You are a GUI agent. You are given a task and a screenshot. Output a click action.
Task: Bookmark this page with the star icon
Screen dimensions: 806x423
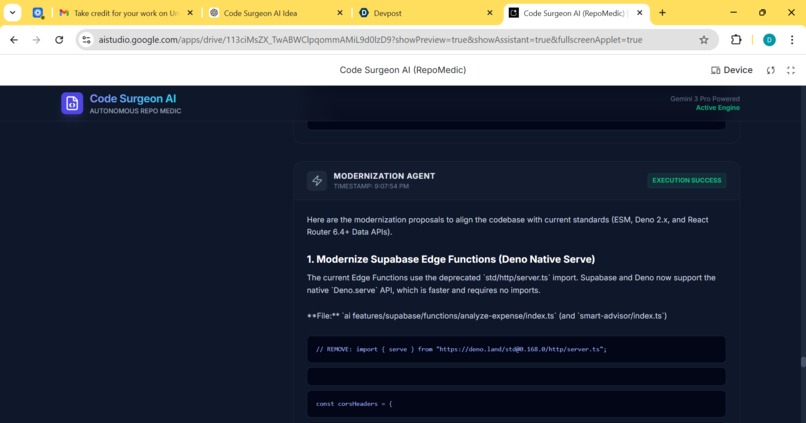[704, 40]
